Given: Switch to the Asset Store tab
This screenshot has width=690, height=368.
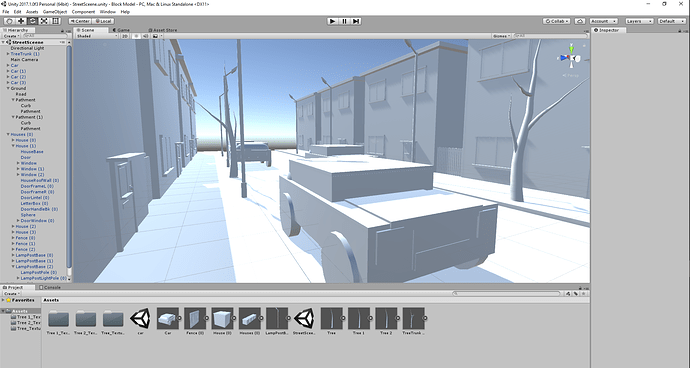Looking at the screenshot, I should pyautogui.click(x=163, y=30).
